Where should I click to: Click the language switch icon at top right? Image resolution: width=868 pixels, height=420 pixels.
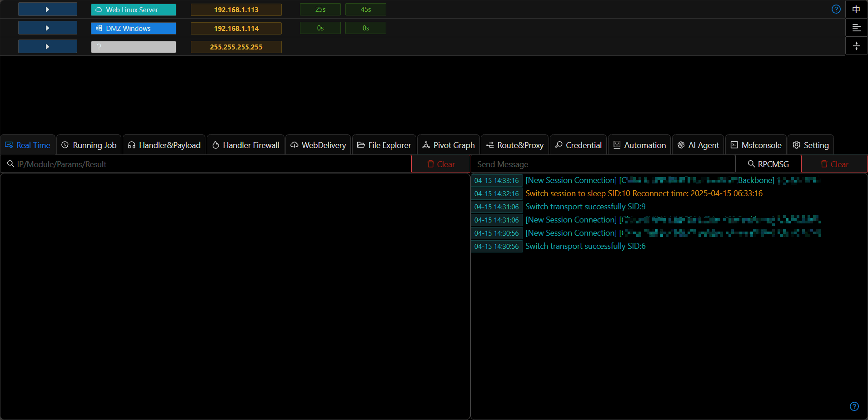point(856,9)
